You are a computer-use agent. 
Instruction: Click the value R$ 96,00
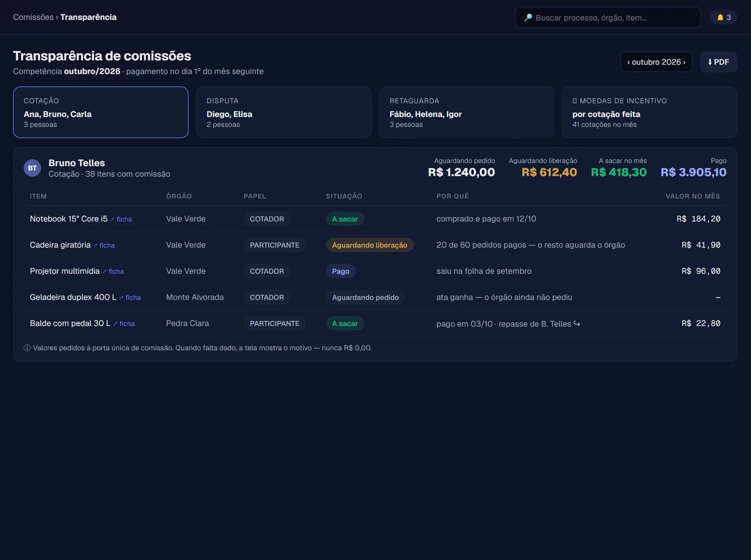(x=701, y=271)
